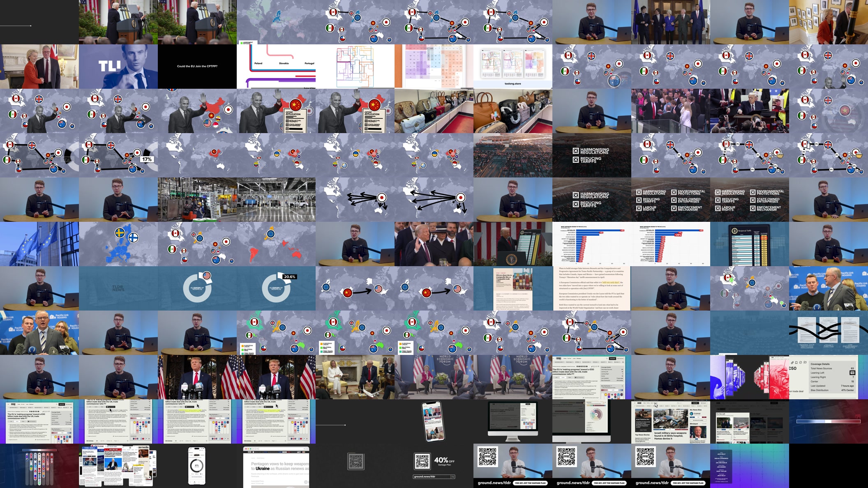Open the vertical bias distribution bars frame
Image resolution: width=868 pixels, height=488 pixels.
(x=39, y=466)
